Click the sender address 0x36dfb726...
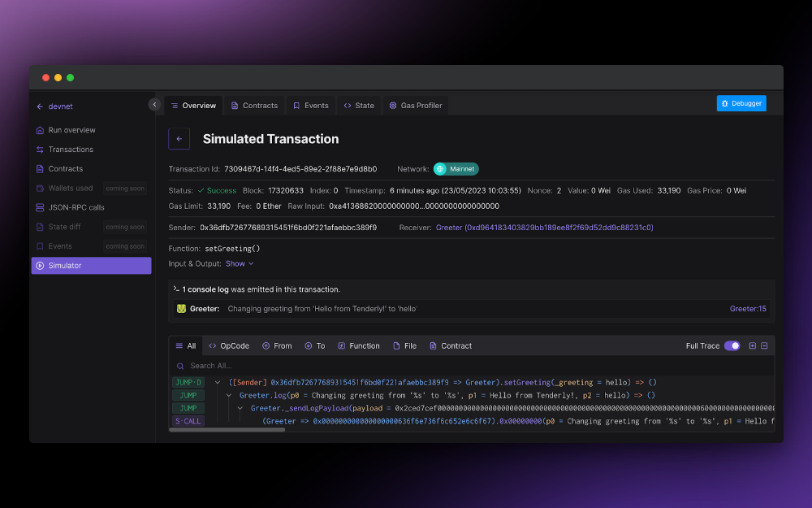 pos(288,228)
